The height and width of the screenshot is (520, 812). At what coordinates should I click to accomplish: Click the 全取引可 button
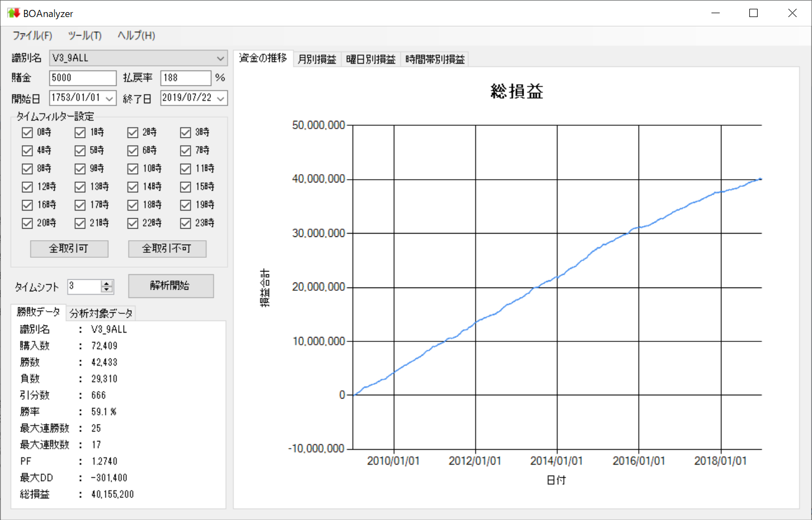point(69,248)
